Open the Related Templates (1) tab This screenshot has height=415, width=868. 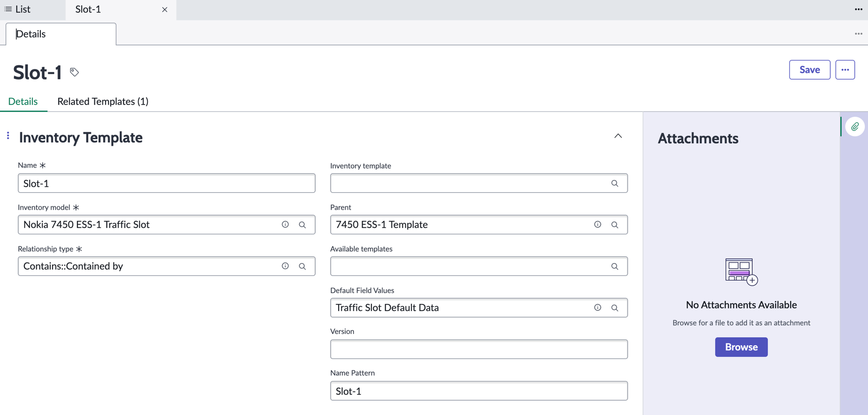pyautogui.click(x=103, y=101)
